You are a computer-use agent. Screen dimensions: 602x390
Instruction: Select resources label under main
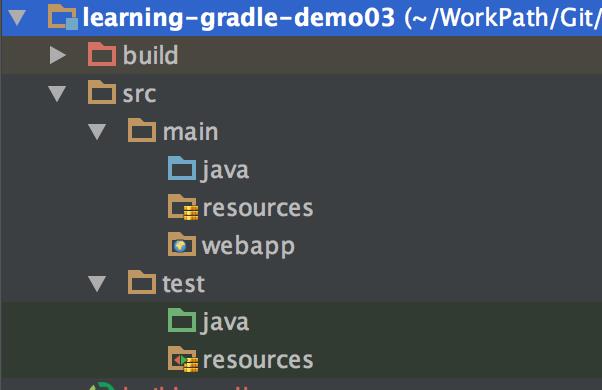click(x=258, y=208)
